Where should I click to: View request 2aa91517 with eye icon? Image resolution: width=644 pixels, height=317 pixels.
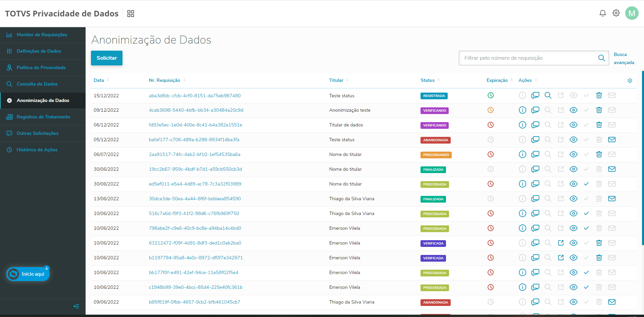574,154
